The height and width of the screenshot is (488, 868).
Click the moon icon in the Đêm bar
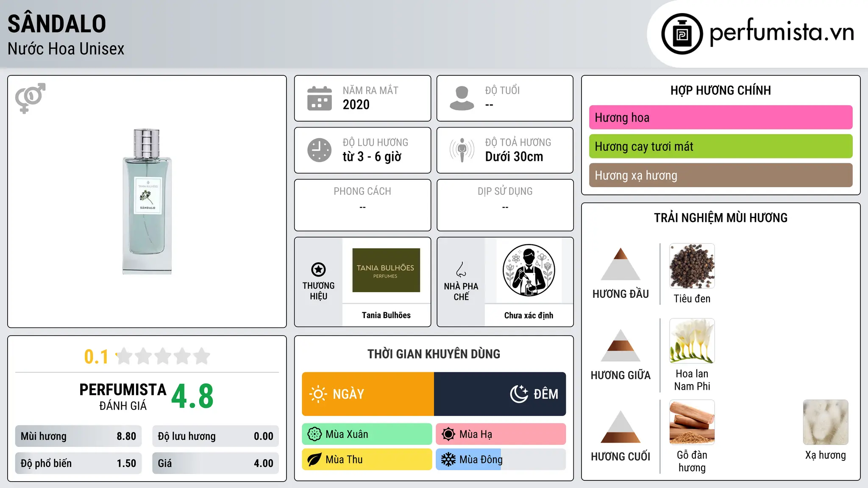pos(519,394)
